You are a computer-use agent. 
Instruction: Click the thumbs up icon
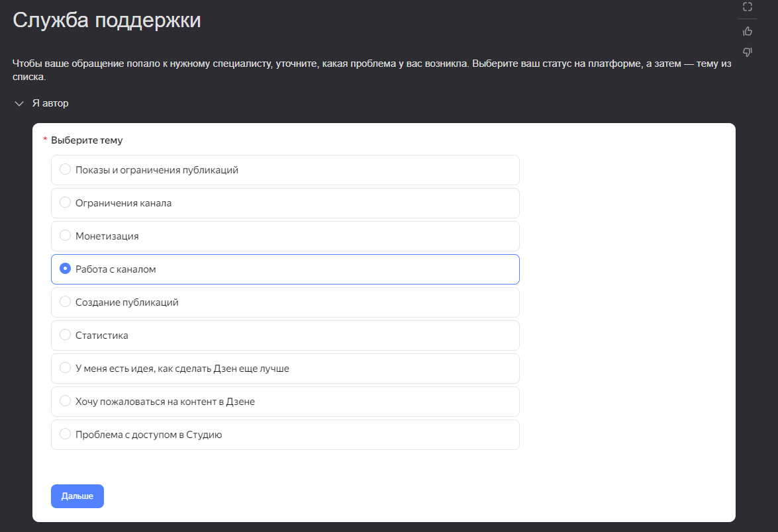click(748, 31)
